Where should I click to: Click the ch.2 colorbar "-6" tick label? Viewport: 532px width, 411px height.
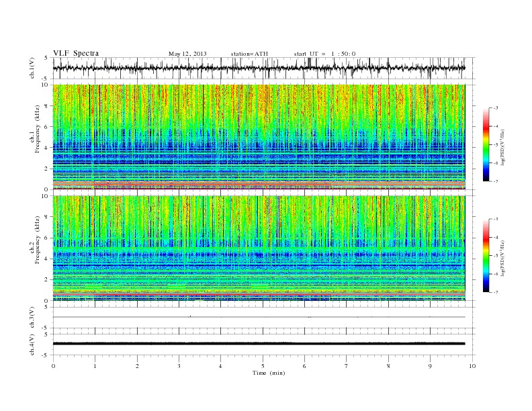pos(496,274)
